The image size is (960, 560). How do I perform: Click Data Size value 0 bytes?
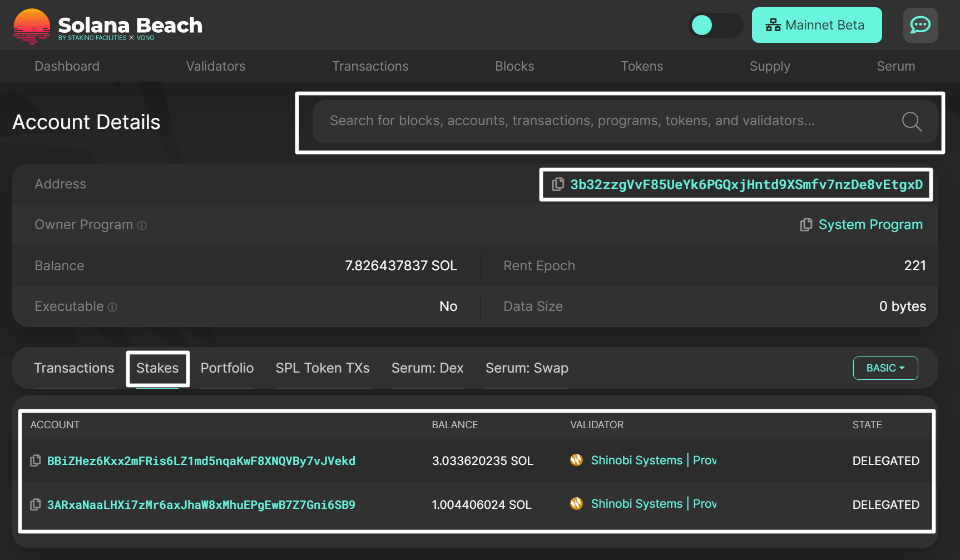903,306
